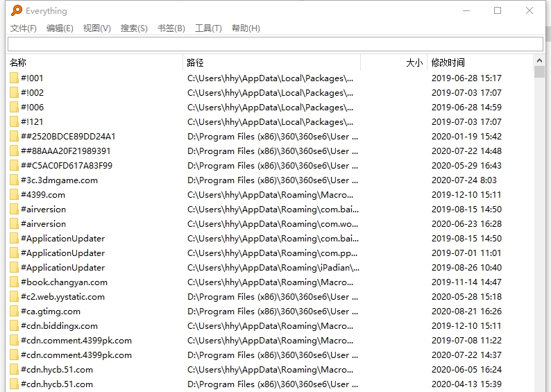The height and width of the screenshot is (392, 551).
Task: Click the date 2020-07-24 8:03
Action: (x=464, y=180)
